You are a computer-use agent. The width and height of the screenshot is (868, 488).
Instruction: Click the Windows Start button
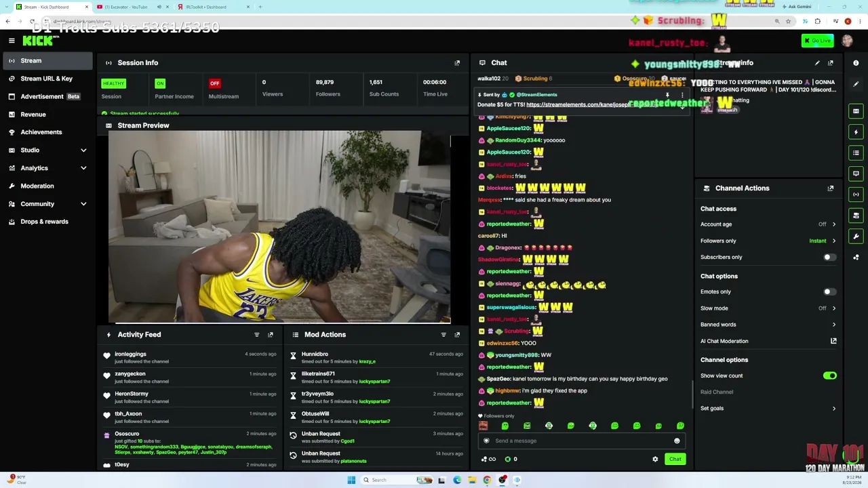pyautogui.click(x=351, y=480)
